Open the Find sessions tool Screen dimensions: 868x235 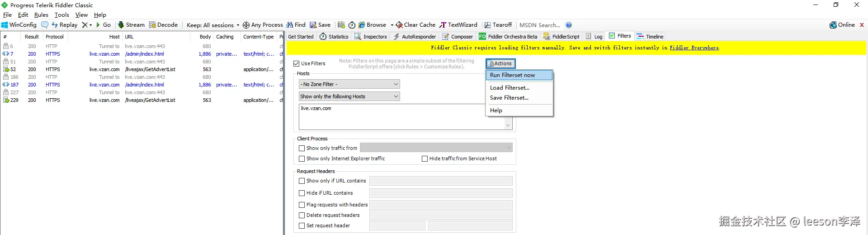pyautogui.click(x=296, y=25)
